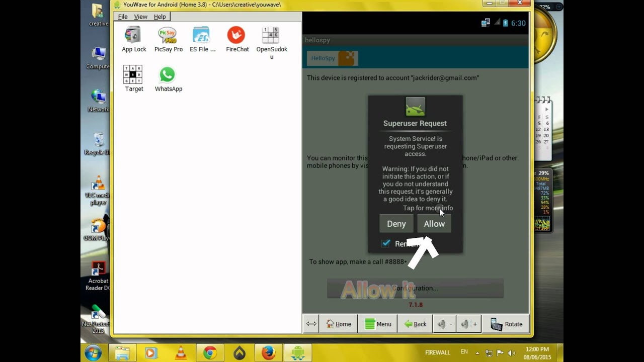
Task: Open the File menu
Action: coord(123,17)
